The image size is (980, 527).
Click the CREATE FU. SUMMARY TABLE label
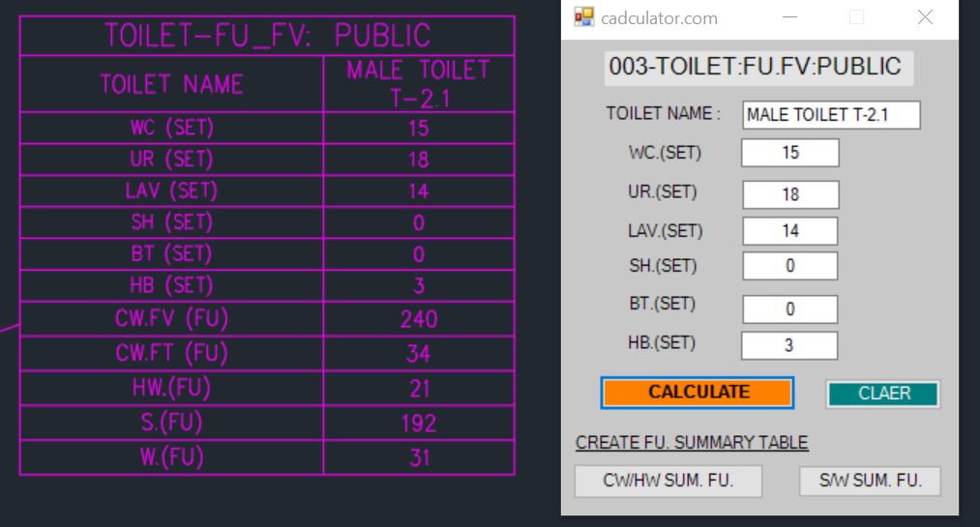(692, 443)
